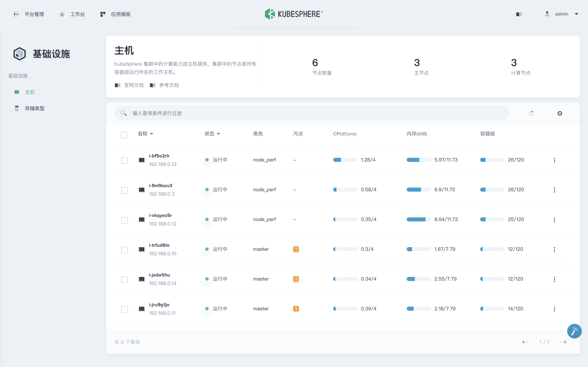This screenshot has height=367, width=588.
Task: Open the 状态 column filter dropdown
Action: click(x=219, y=134)
